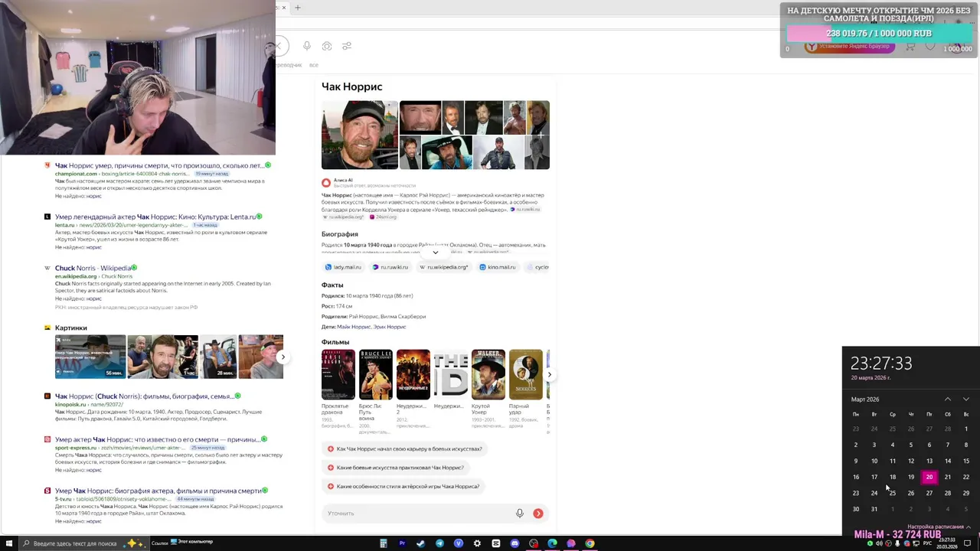
Task: Open Google Chrome from the taskbar
Action: click(x=590, y=543)
